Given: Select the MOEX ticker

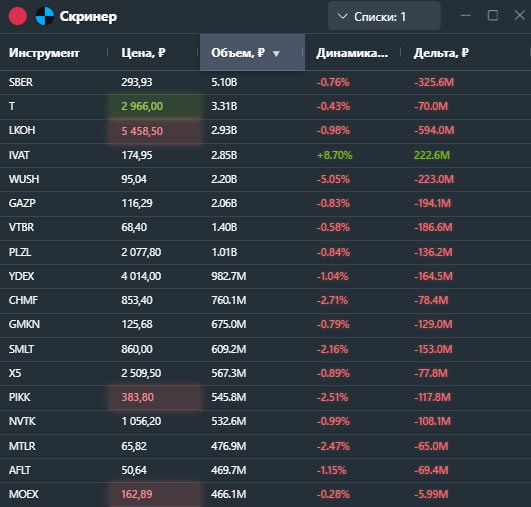Looking at the screenshot, I should [24, 494].
